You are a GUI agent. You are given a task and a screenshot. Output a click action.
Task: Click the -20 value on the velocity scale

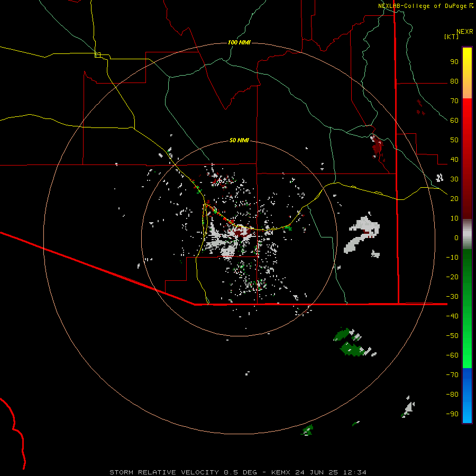coord(452,277)
